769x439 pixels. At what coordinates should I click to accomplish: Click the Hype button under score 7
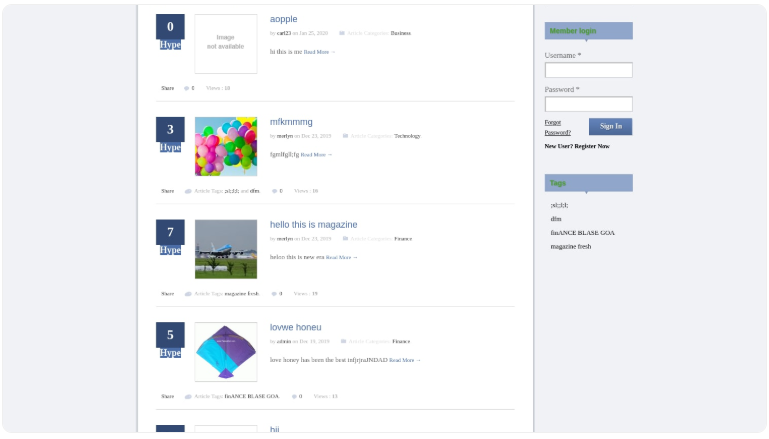click(170, 250)
